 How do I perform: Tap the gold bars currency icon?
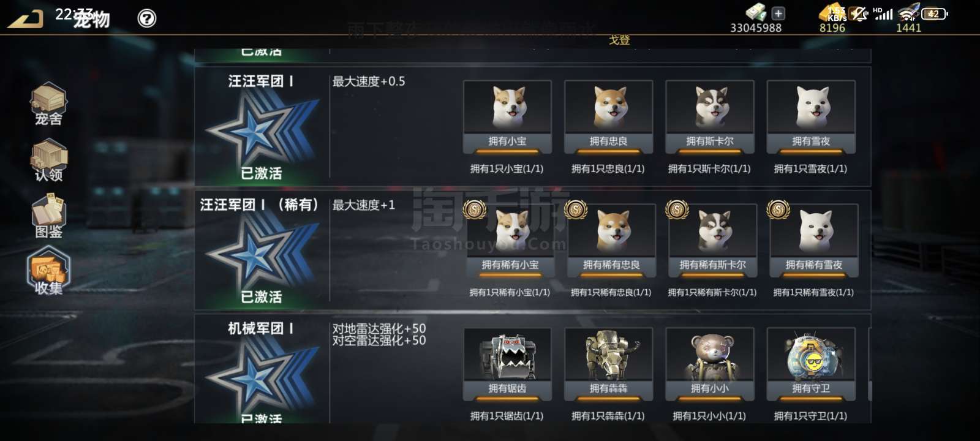click(832, 13)
